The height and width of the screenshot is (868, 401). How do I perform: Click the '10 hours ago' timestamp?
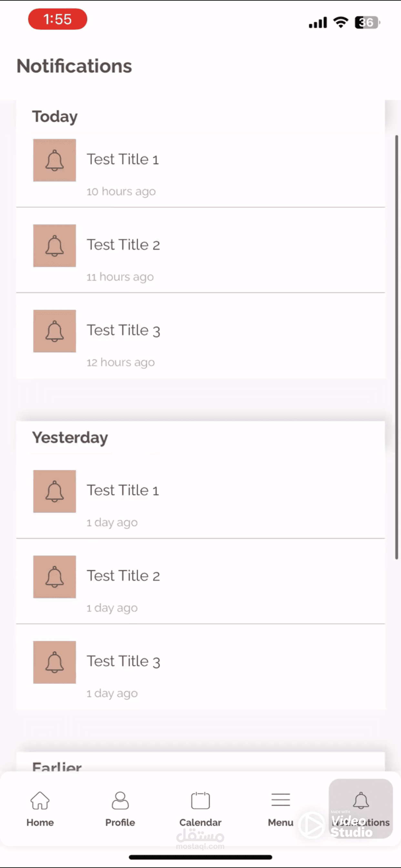click(121, 191)
